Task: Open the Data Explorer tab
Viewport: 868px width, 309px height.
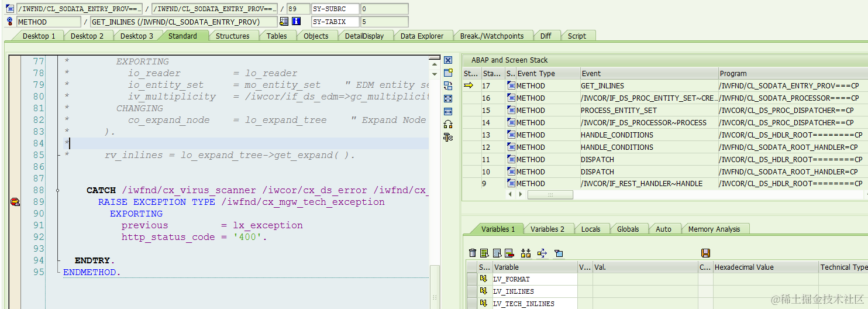Action: click(x=422, y=36)
